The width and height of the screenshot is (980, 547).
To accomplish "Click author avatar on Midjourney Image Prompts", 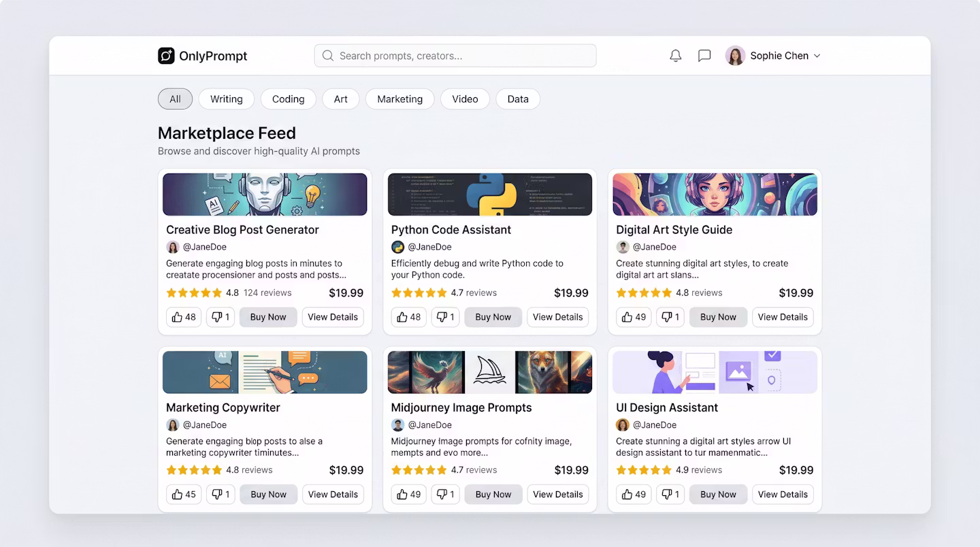I will tap(398, 425).
